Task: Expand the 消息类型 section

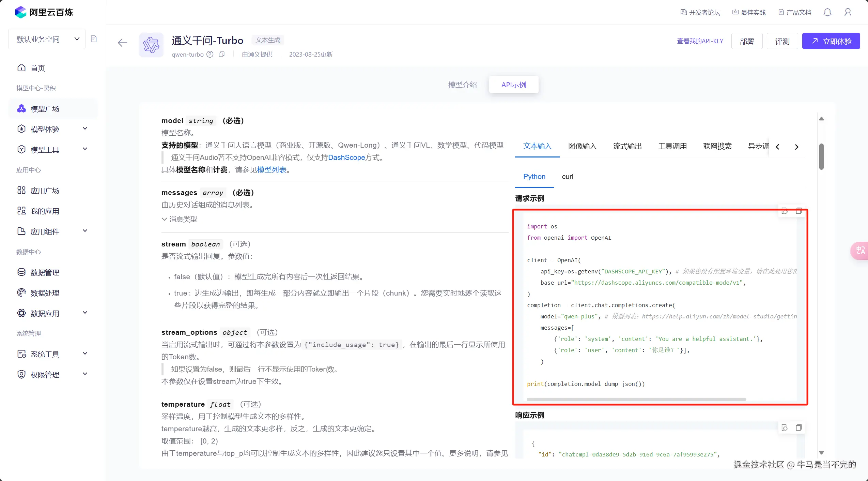Action: (x=179, y=219)
